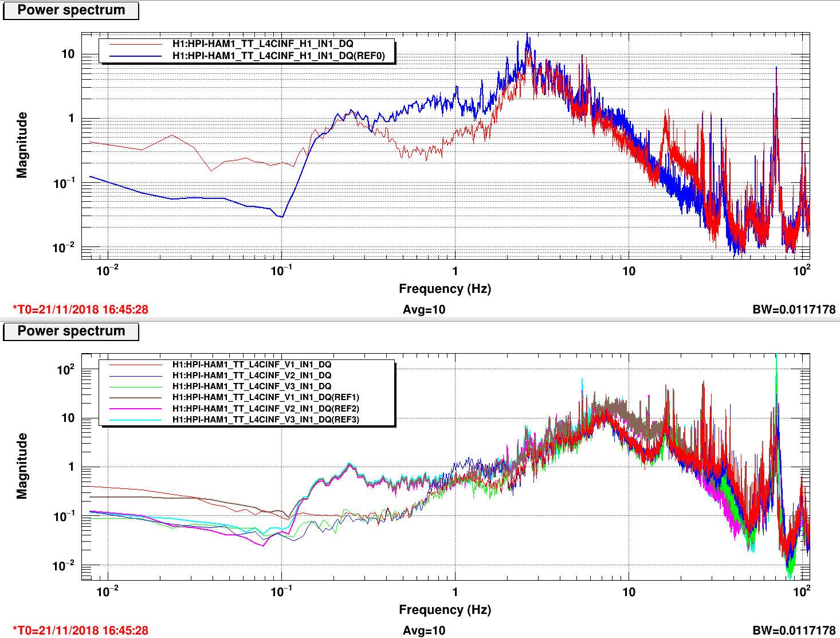Image resolution: width=840 pixels, height=638 pixels.
Task: Select V1_IN1_DQ(REF1) brown legend entry
Action: 247,397
